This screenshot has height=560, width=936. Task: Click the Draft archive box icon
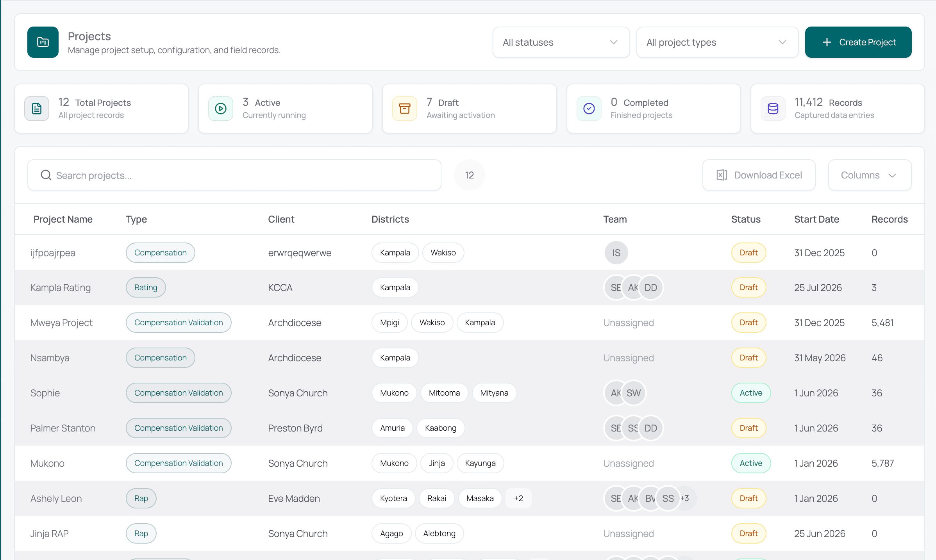[x=405, y=109]
